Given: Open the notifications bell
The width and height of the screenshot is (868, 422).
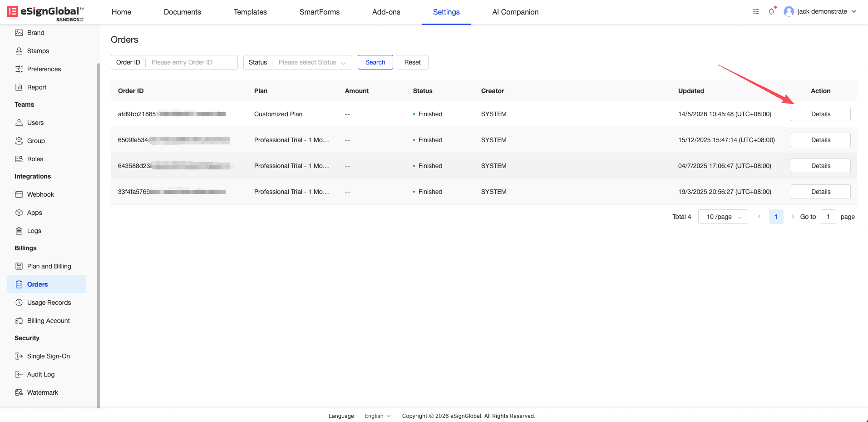Looking at the screenshot, I should 771,11.
